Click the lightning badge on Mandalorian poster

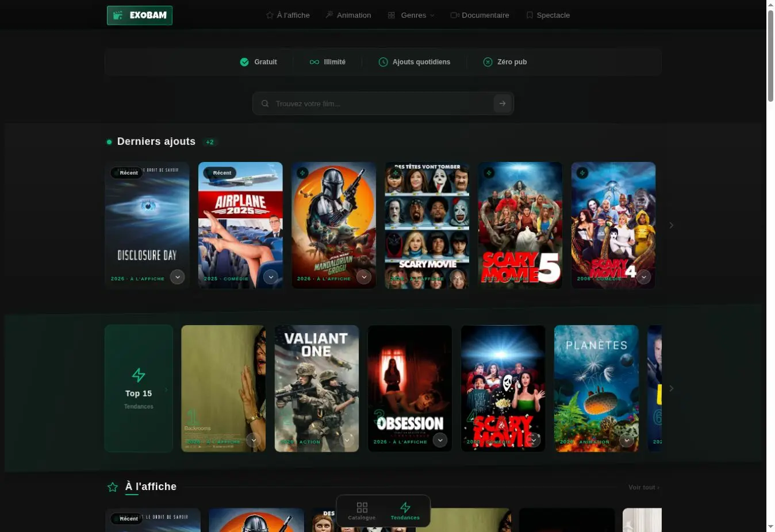click(x=302, y=172)
